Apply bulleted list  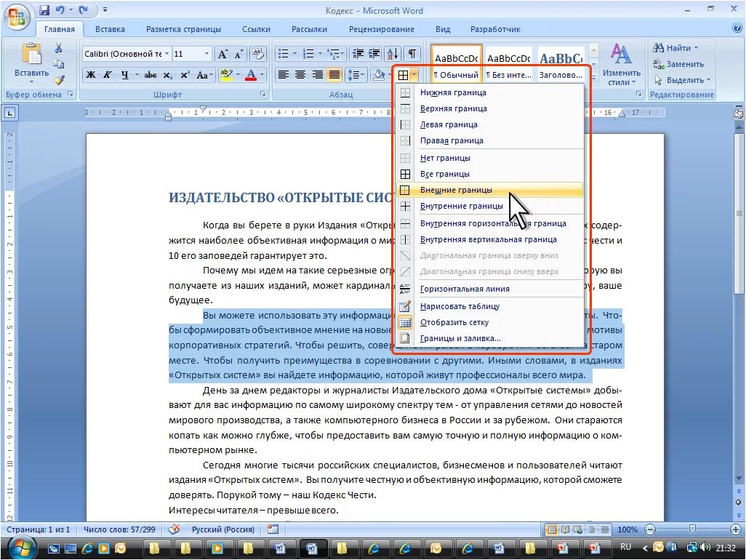click(x=284, y=54)
